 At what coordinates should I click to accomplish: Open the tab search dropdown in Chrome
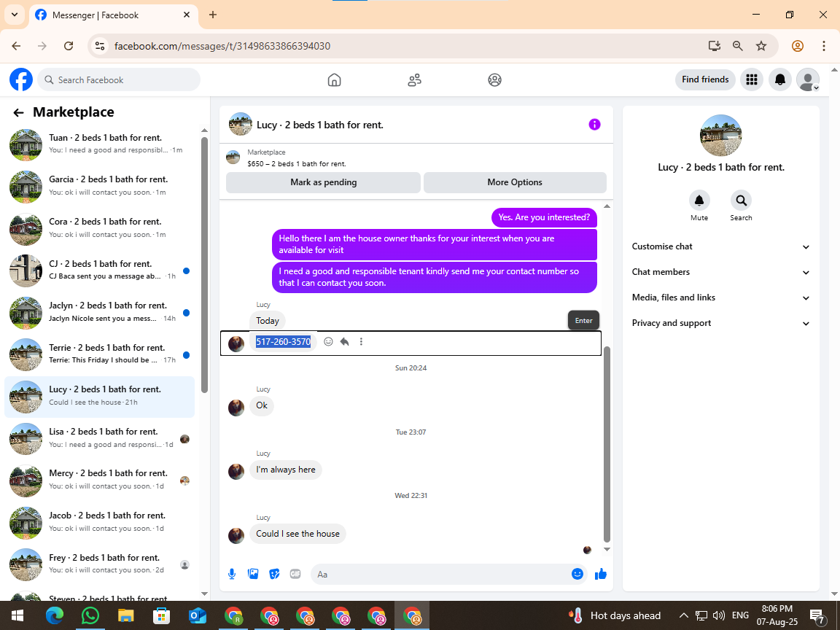point(15,15)
